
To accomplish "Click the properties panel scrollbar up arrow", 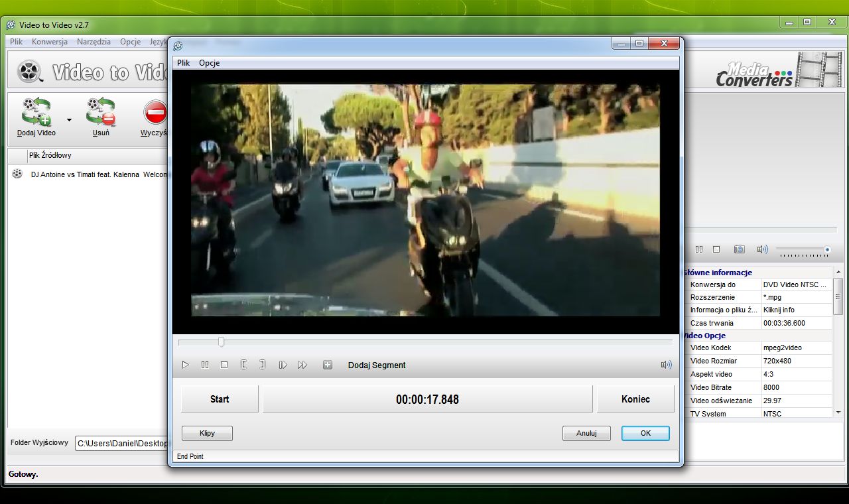I will pos(838,272).
